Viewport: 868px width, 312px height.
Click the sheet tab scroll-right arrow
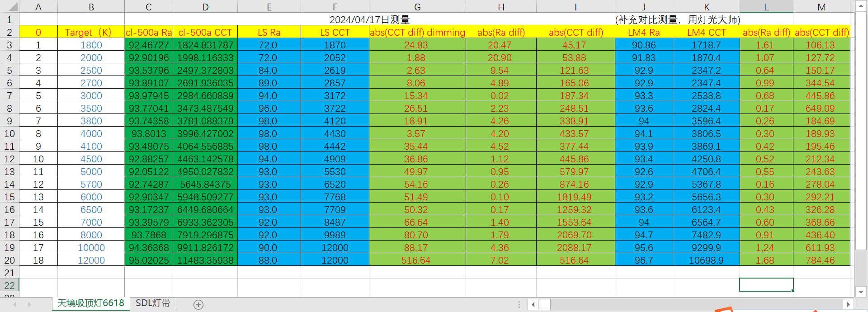point(30,305)
